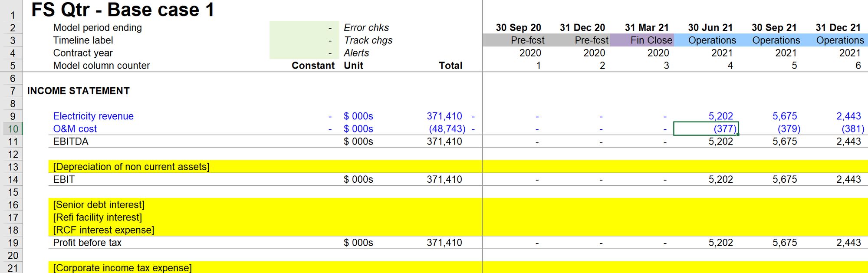
Task: Select the '[Refi facility interest]' cell
Action: tap(97, 217)
